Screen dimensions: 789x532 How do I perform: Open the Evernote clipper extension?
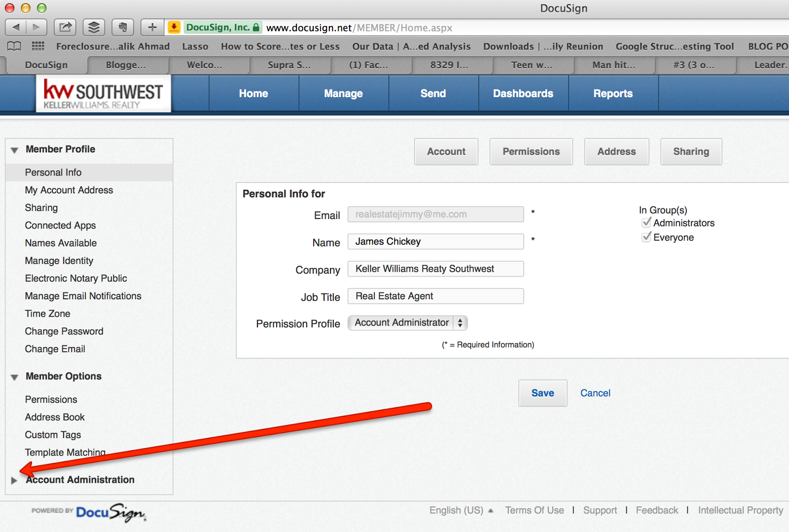[x=123, y=27]
